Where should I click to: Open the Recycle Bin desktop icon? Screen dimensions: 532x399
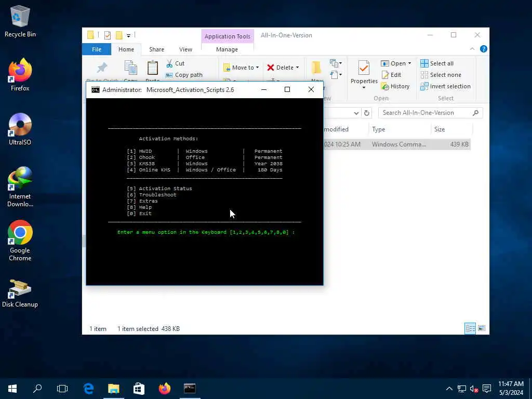[x=20, y=21]
